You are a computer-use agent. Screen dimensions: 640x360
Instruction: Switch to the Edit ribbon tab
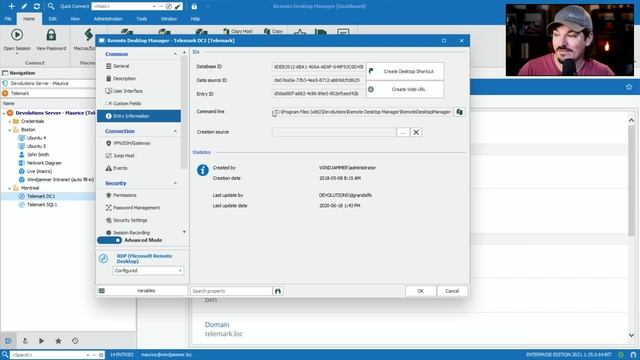tap(53, 19)
